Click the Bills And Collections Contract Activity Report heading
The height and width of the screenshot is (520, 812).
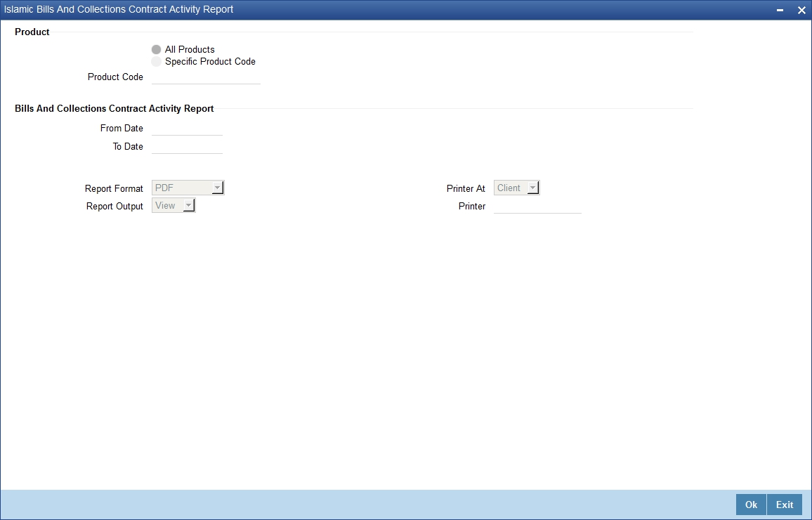114,109
